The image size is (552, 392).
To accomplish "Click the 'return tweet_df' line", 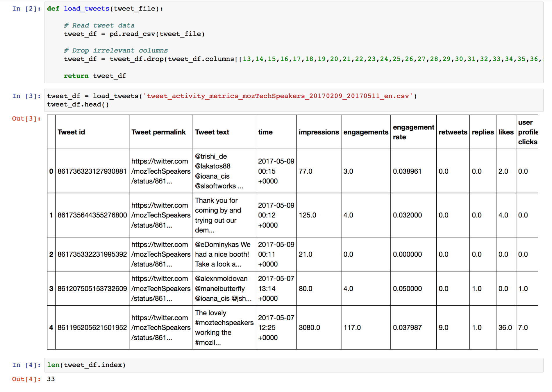I will [95, 76].
